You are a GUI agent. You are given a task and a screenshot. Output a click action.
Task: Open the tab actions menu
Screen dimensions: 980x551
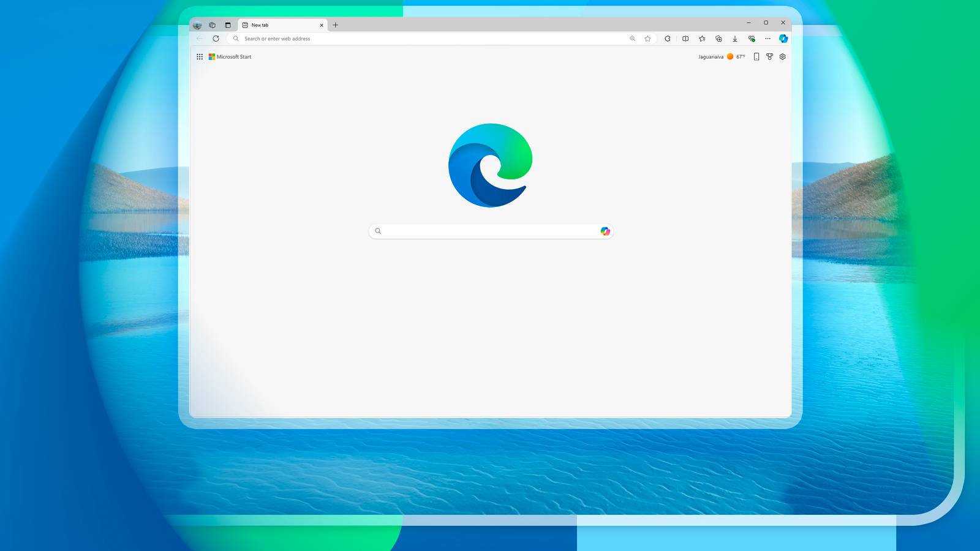(x=228, y=25)
